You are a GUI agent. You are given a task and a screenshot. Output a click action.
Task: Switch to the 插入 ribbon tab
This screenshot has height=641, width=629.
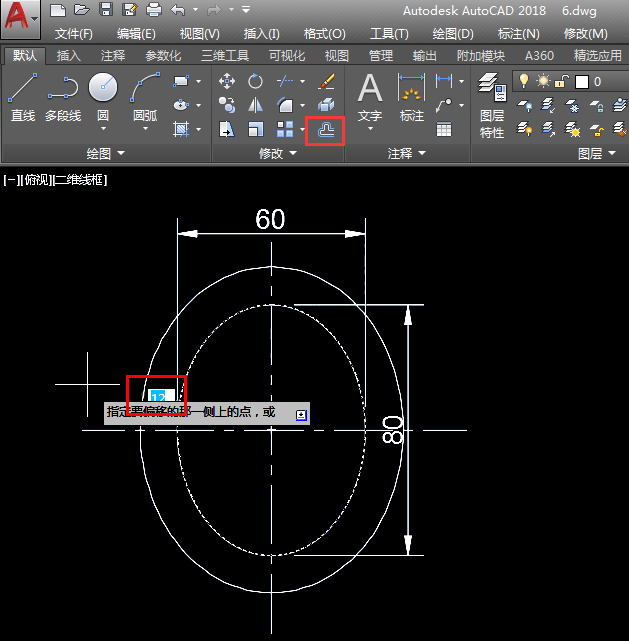(69, 56)
